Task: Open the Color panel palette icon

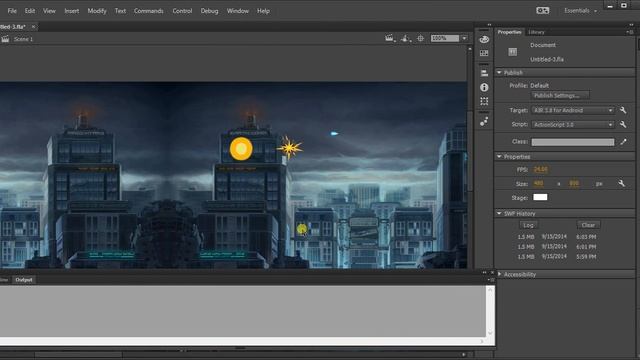Action: point(484,40)
